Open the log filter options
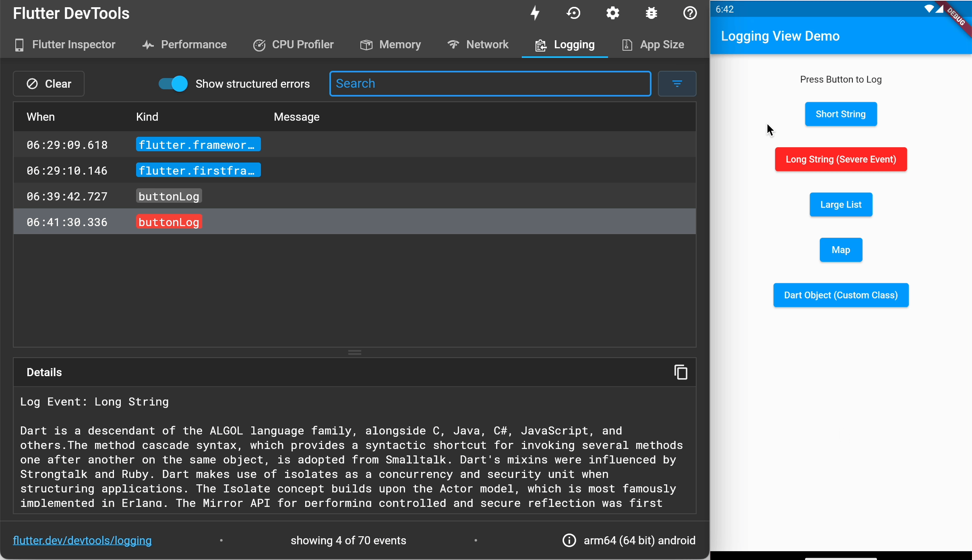The height and width of the screenshot is (560, 972). 677,84
